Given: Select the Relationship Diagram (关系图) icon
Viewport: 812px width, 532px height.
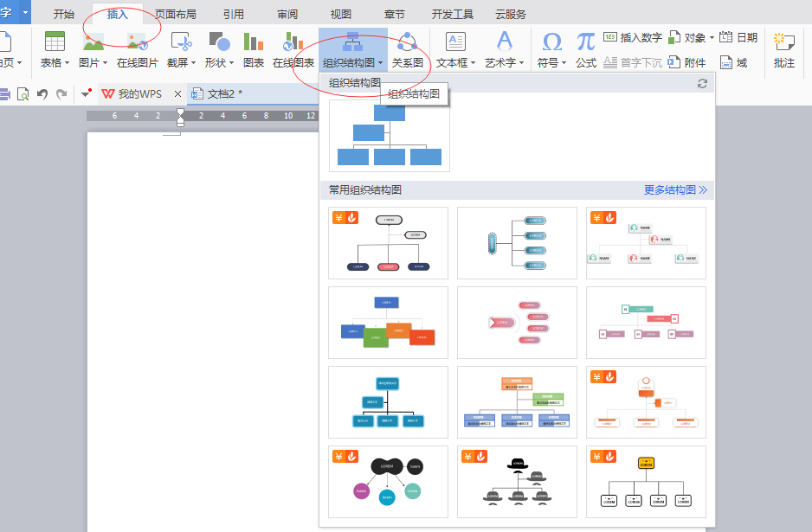Looking at the screenshot, I should pyautogui.click(x=408, y=42).
